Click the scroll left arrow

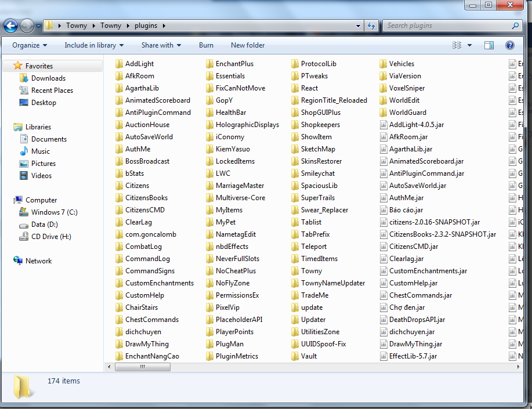[109, 367]
